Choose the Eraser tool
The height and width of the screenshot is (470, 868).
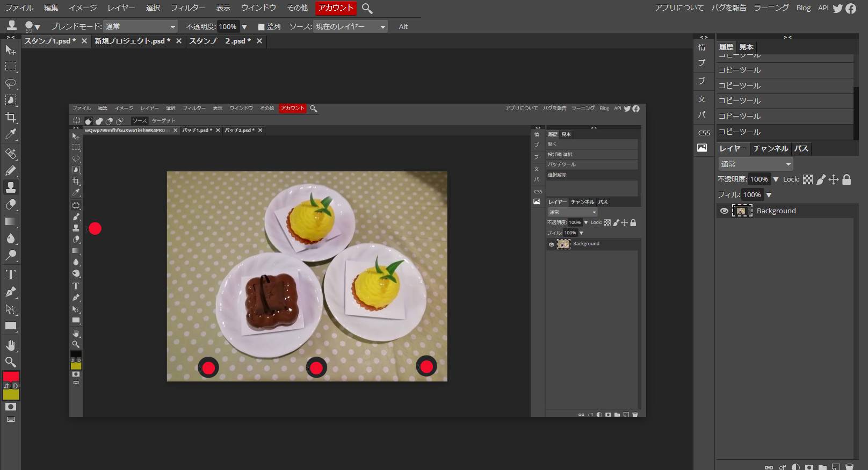[11, 205]
